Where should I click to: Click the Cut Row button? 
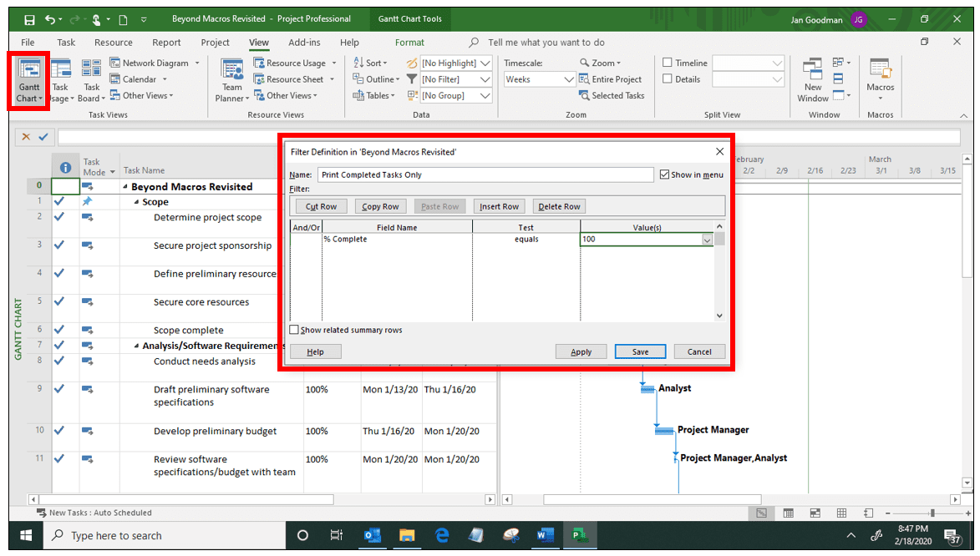pyautogui.click(x=321, y=207)
